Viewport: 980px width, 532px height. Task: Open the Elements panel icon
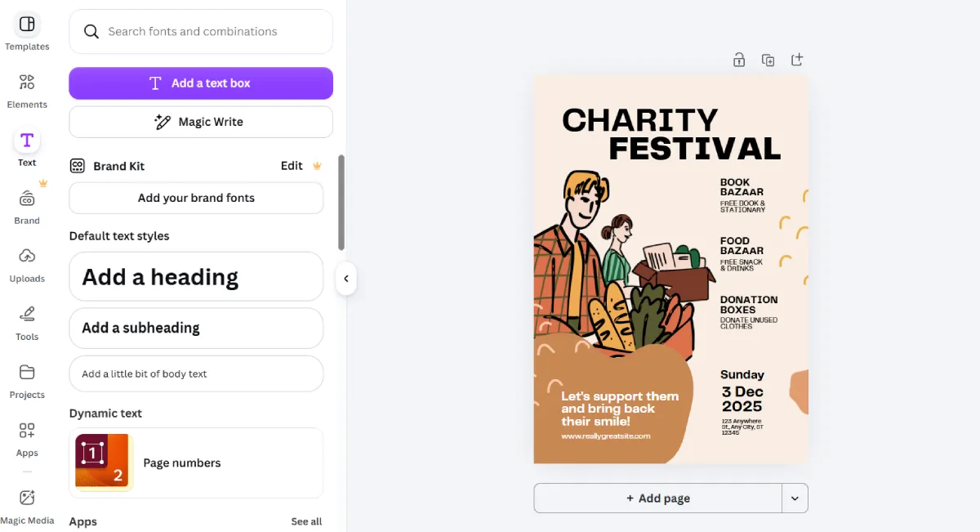[27, 82]
